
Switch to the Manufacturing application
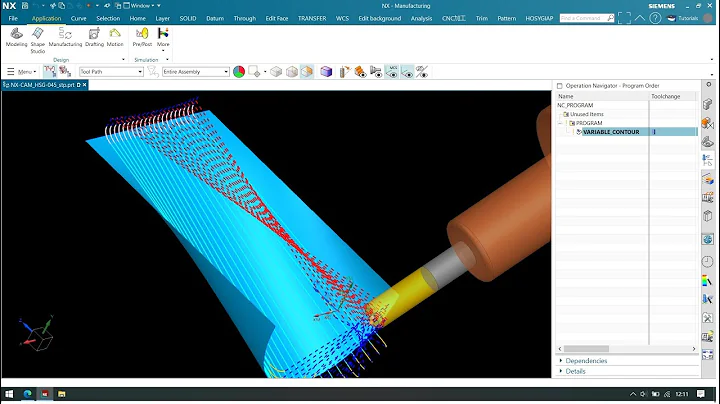click(65, 37)
